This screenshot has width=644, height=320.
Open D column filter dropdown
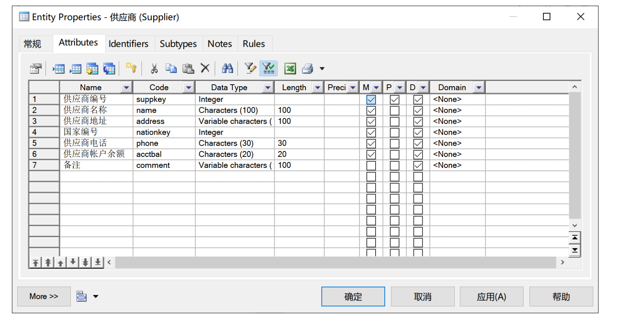(423, 88)
